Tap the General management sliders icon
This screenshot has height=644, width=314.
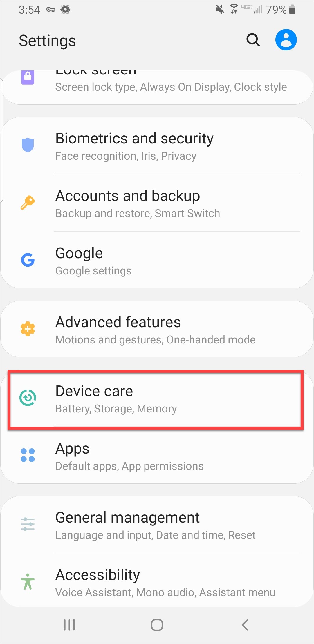pyautogui.click(x=28, y=524)
